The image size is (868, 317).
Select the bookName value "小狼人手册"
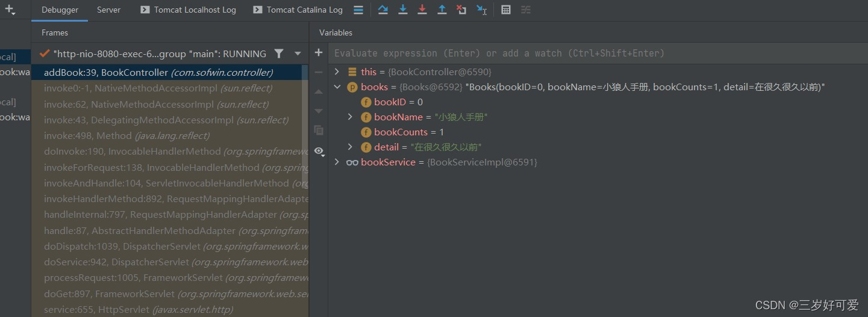pyautogui.click(x=461, y=117)
